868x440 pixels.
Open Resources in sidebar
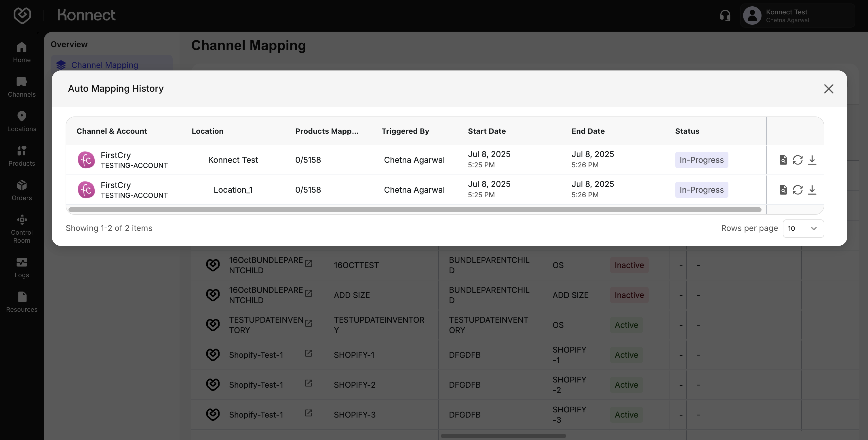22,302
